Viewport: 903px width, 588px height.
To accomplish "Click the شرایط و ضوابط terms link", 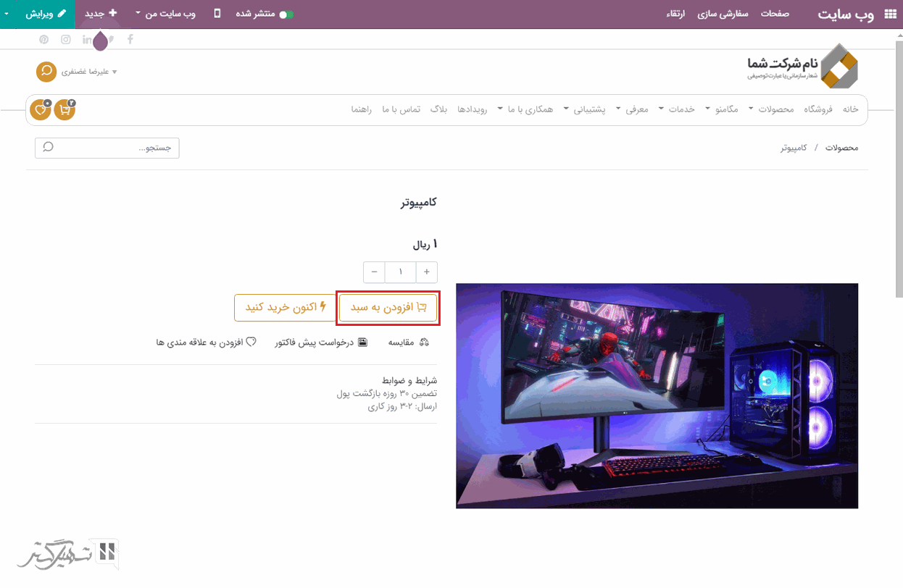I will 409,380.
